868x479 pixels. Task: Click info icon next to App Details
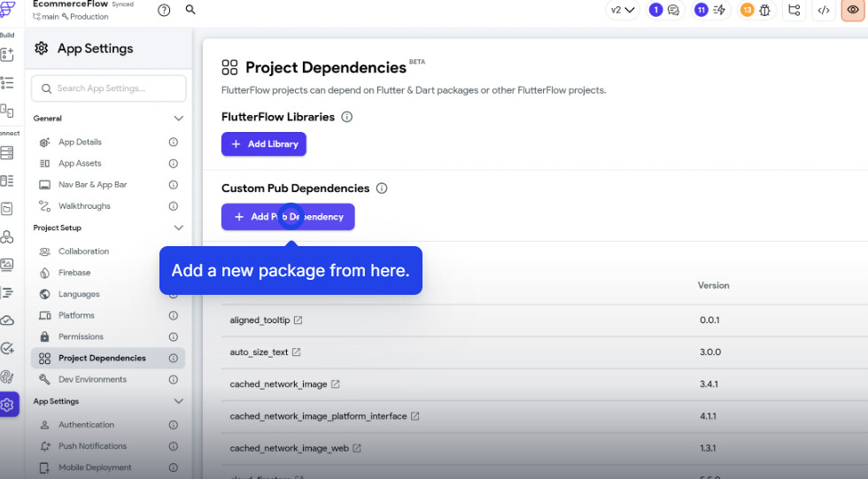pyautogui.click(x=174, y=143)
